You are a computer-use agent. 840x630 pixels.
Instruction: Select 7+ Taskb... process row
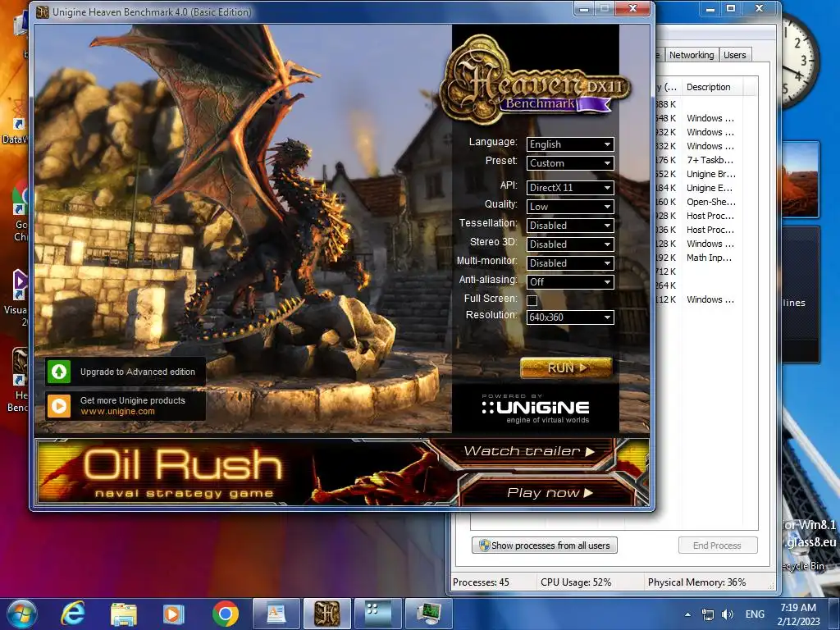click(x=707, y=160)
